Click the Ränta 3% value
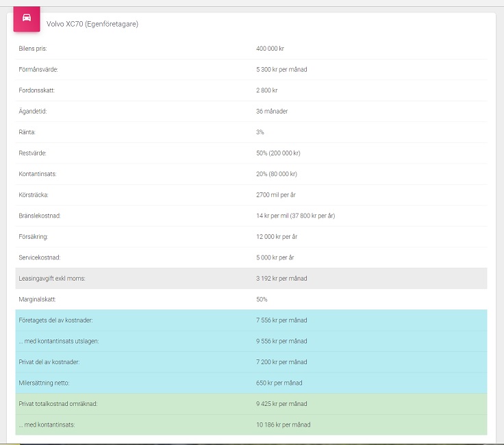The width and height of the screenshot is (504, 445). tap(260, 132)
